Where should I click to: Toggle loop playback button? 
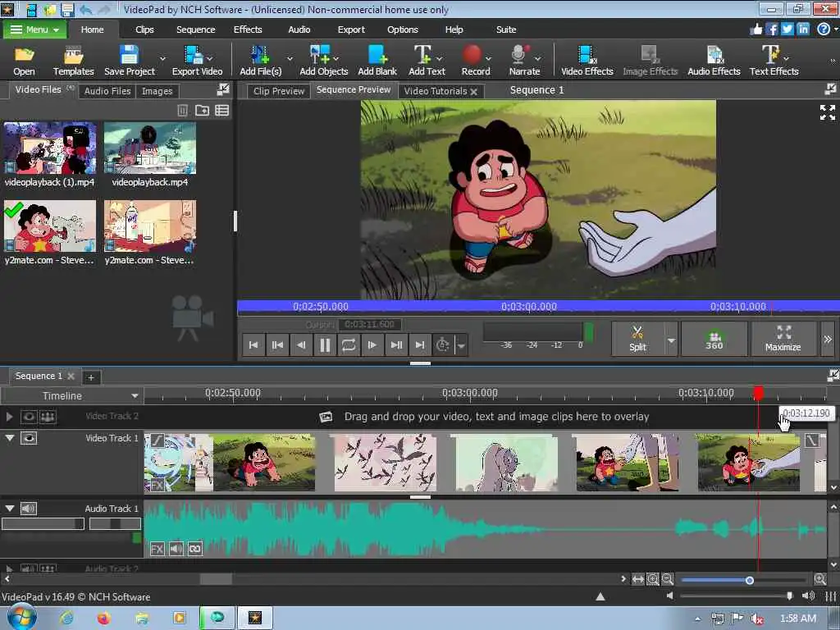click(348, 345)
